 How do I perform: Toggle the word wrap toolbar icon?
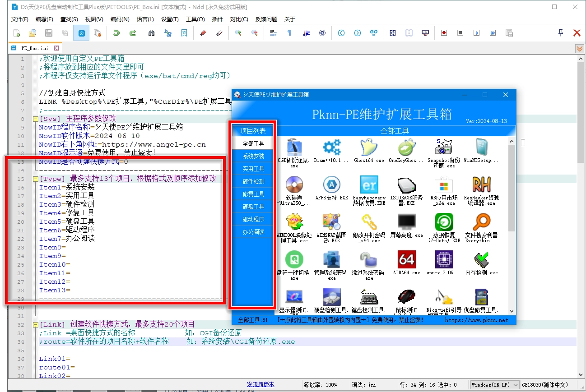pyautogui.click(x=273, y=33)
